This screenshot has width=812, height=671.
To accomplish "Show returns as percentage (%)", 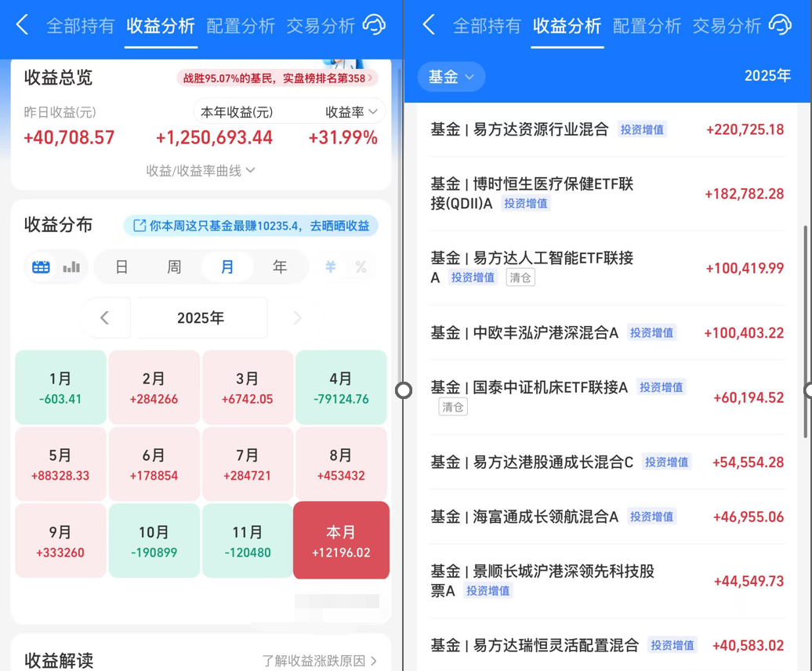I will click(x=361, y=267).
